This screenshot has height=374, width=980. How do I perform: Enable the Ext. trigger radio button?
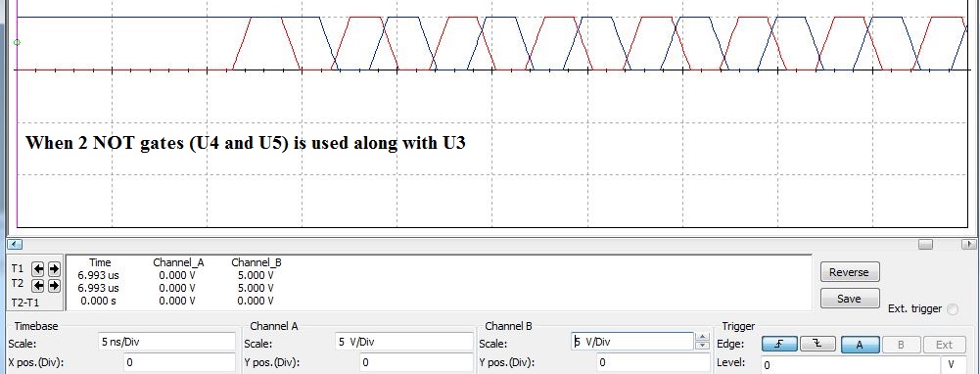click(953, 309)
